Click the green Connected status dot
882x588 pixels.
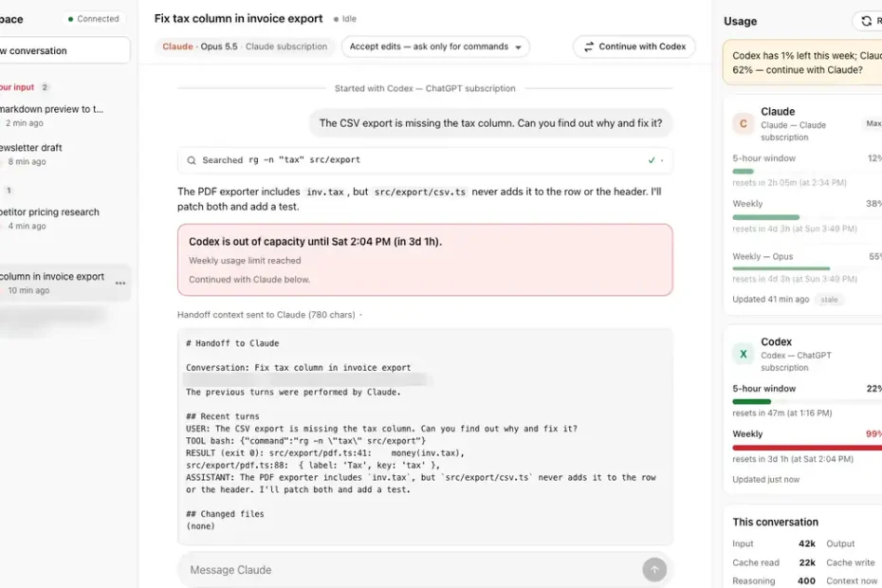click(x=70, y=19)
